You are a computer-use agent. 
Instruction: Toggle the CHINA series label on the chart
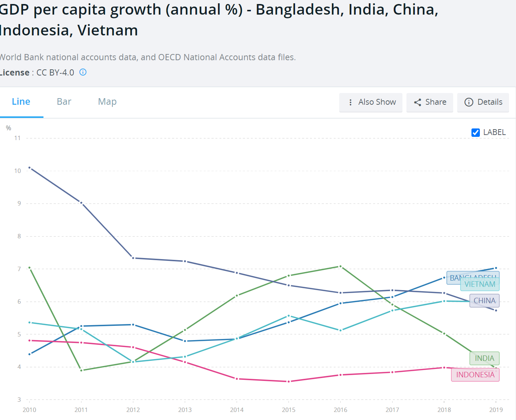[x=484, y=301]
